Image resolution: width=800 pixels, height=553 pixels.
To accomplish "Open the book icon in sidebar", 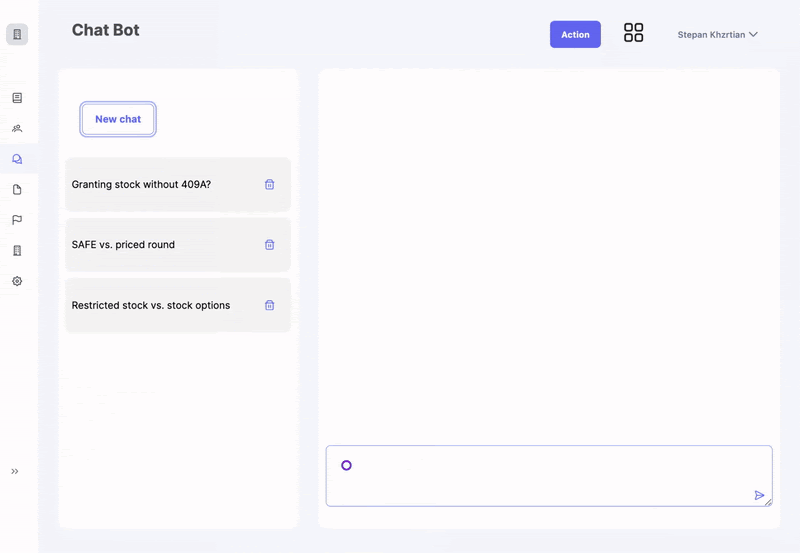I will [17, 98].
